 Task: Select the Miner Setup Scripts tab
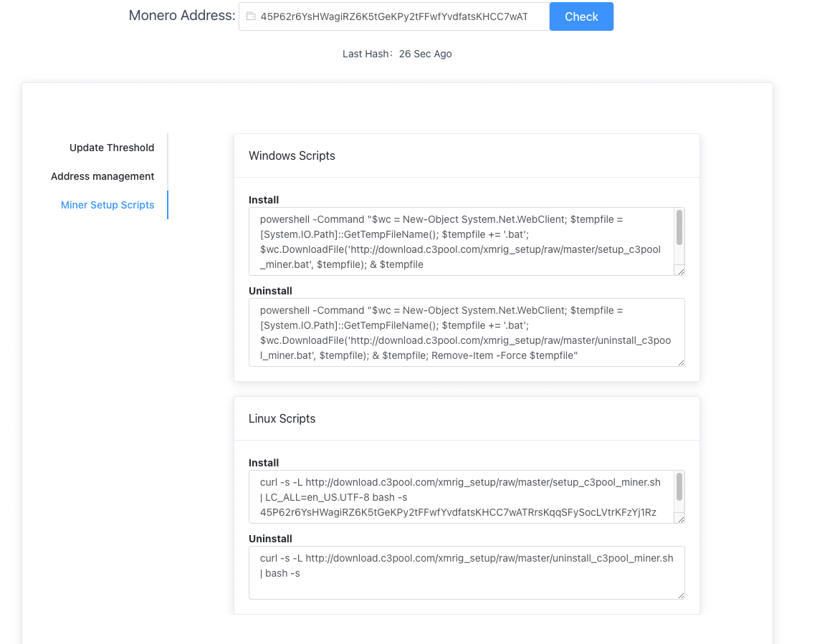click(107, 205)
